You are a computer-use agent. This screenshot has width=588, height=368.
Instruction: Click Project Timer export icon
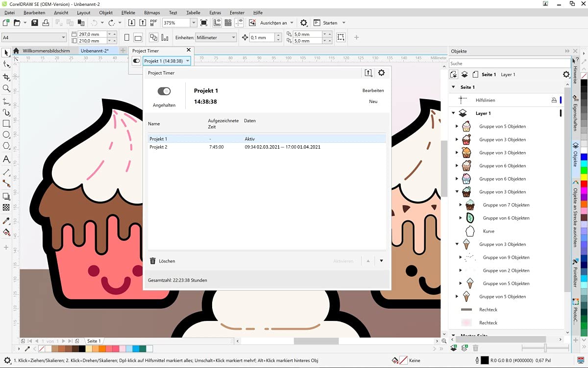368,73
